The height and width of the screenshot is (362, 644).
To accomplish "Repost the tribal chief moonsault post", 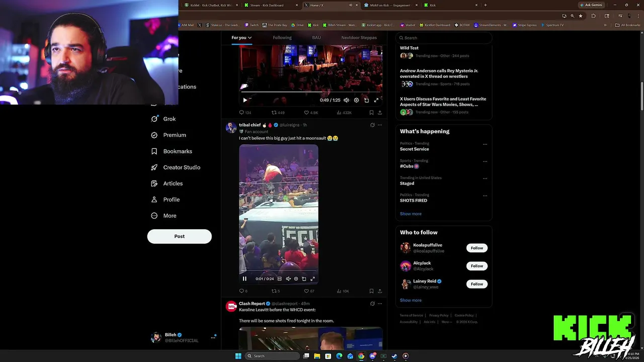I will pos(276,291).
